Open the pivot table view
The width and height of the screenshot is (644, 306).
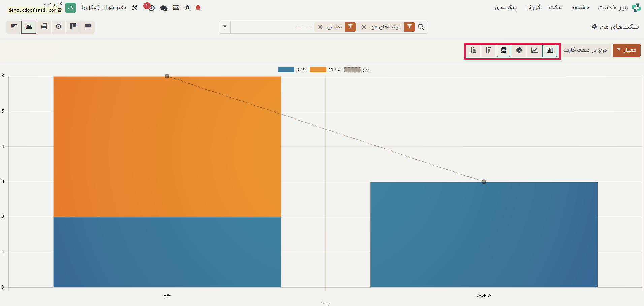44,27
